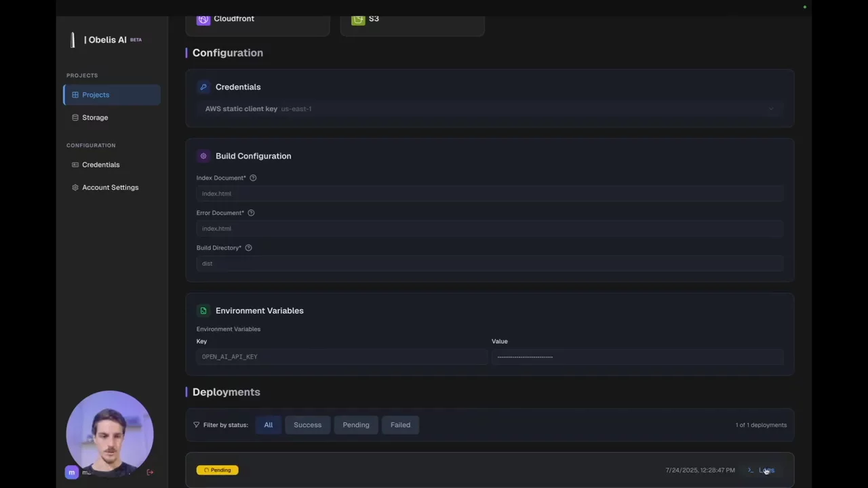Click the user avatar letter m
The width and height of the screenshot is (868, 488).
(72, 472)
